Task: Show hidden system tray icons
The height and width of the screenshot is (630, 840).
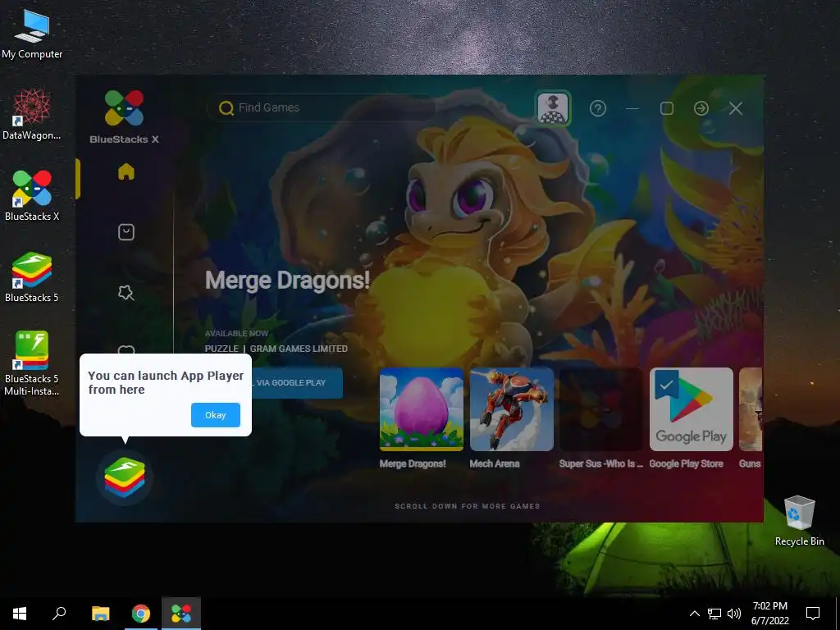Action: [694, 614]
